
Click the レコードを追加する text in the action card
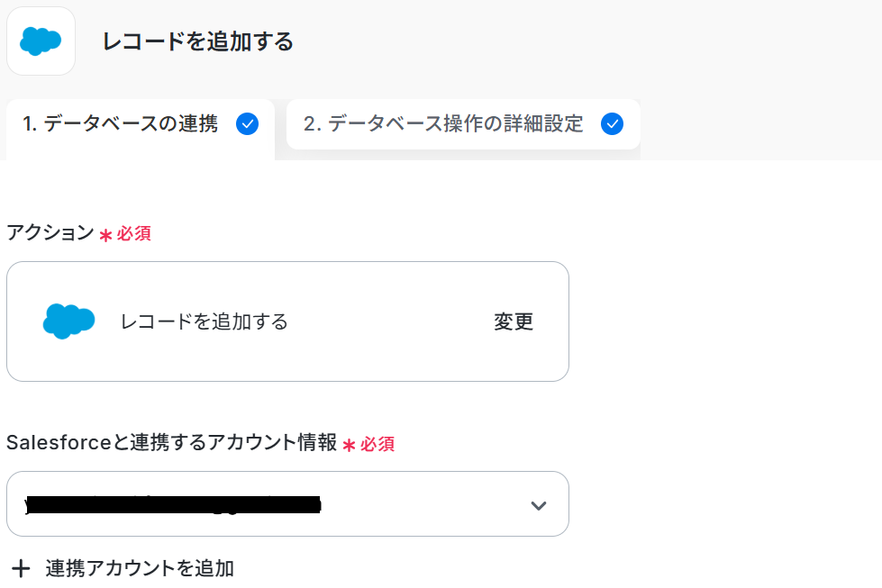205,321
